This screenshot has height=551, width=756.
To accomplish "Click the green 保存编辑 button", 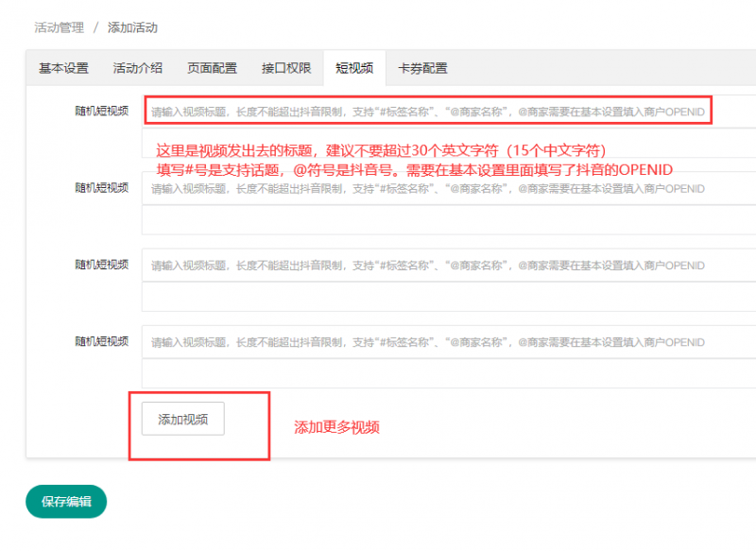I will tap(66, 502).
